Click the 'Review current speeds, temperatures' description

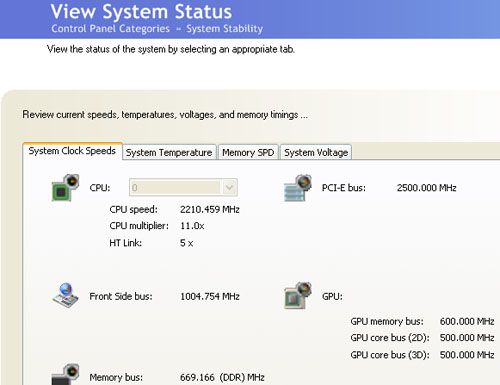[165, 115]
